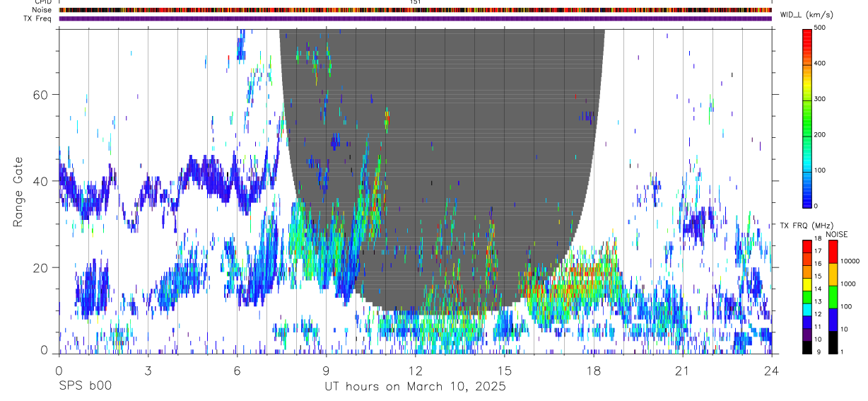Viewport: 868px width, 401px height.
Task: Click the cyan segment of TX FRQ colorbar
Action: tap(807, 309)
